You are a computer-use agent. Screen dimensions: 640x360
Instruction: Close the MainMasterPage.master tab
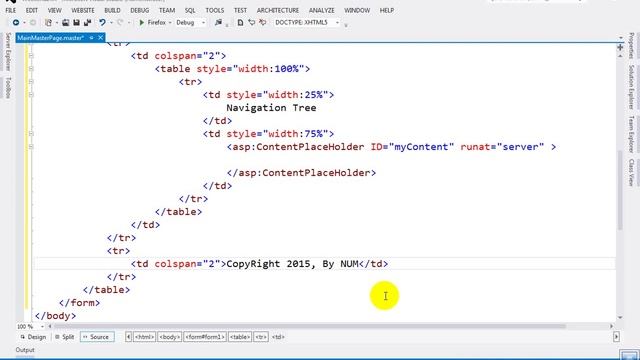click(x=100, y=38)
